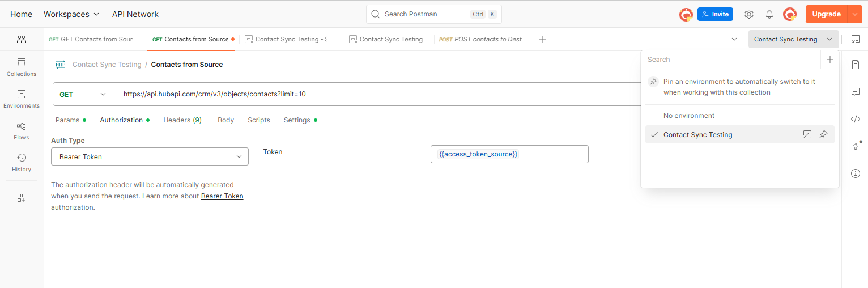Screen dimensions: 868x288
Task: Click the Invite button
Action: 715,14
